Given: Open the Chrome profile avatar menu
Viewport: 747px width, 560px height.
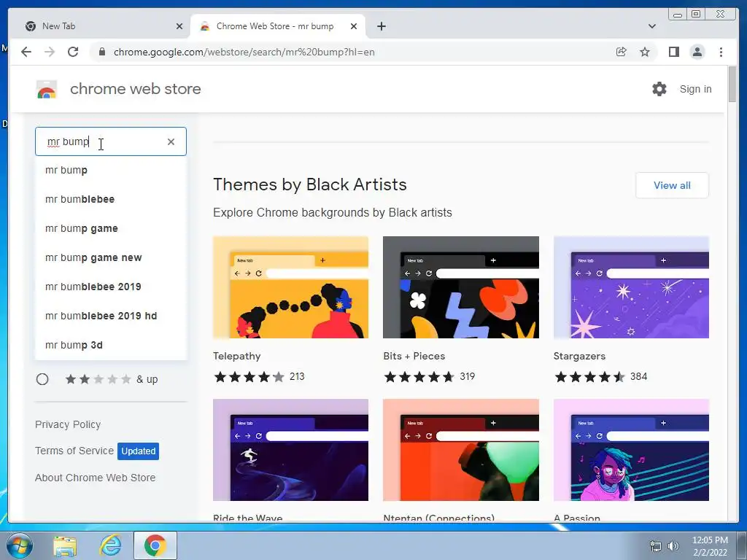Looking at the screenshot, I should 697,52.
